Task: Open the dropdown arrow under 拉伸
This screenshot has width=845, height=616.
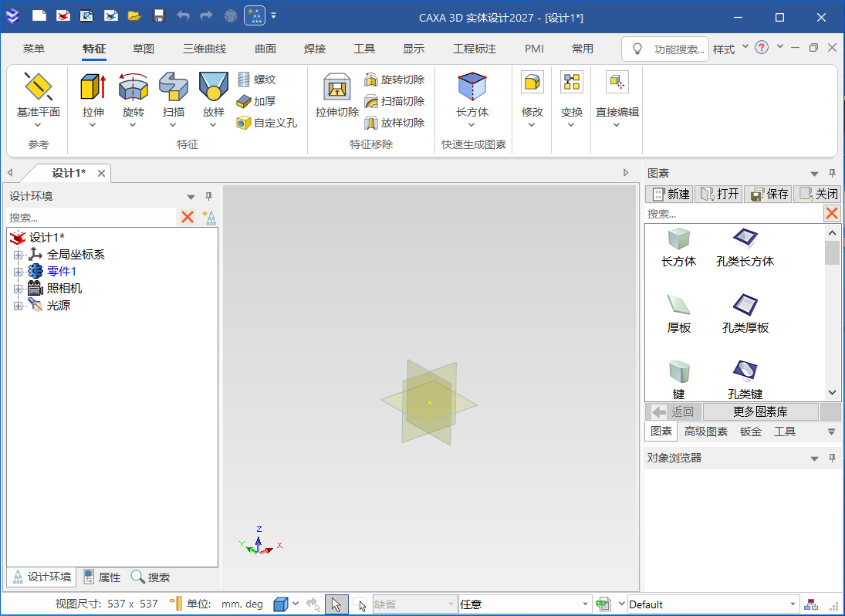Action: tap(93, 125)
